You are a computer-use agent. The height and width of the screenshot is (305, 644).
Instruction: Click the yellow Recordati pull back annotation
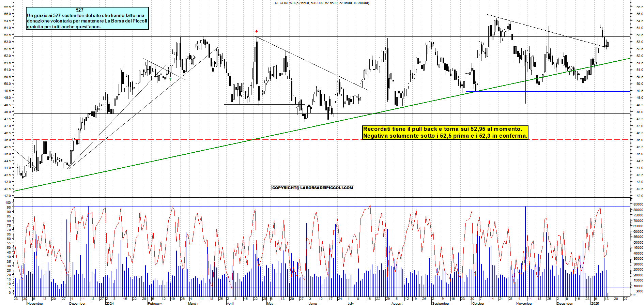(x=445, y=133)
